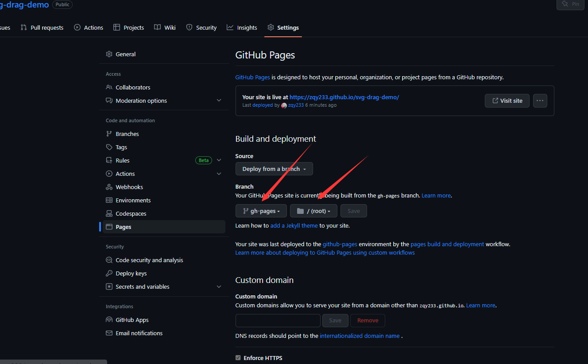
Task: Click the Tags tag icon
Action: coord(109,147)
